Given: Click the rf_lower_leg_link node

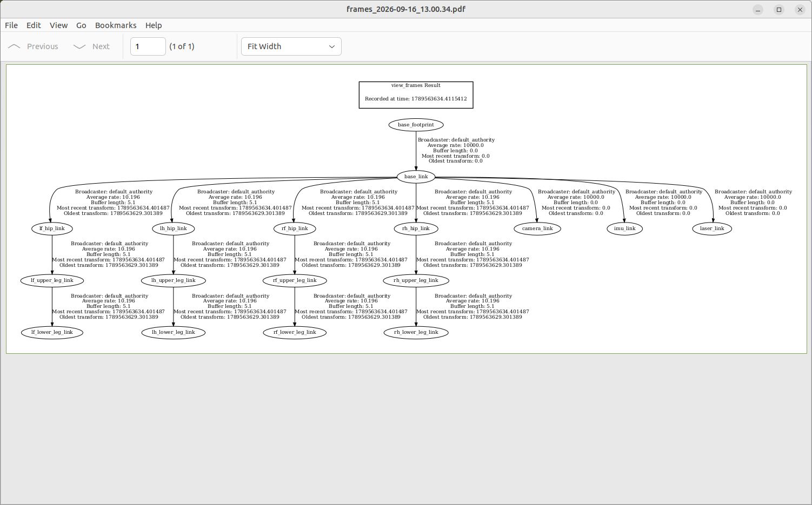Looking at the screenshot, I should (x=295, y=332).
